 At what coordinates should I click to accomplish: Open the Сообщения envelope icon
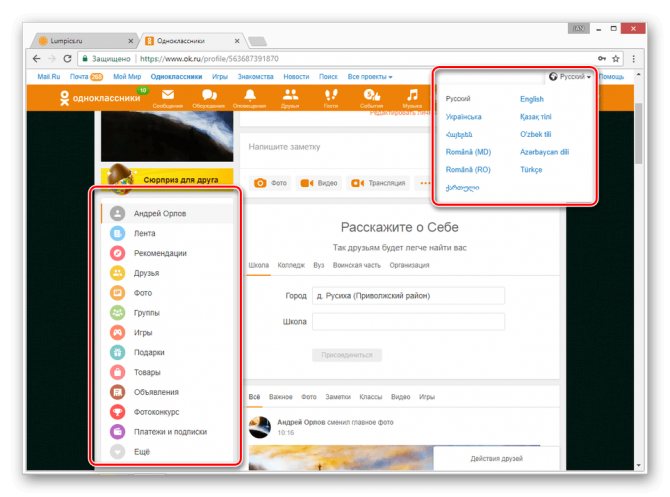tap(168, 95)
